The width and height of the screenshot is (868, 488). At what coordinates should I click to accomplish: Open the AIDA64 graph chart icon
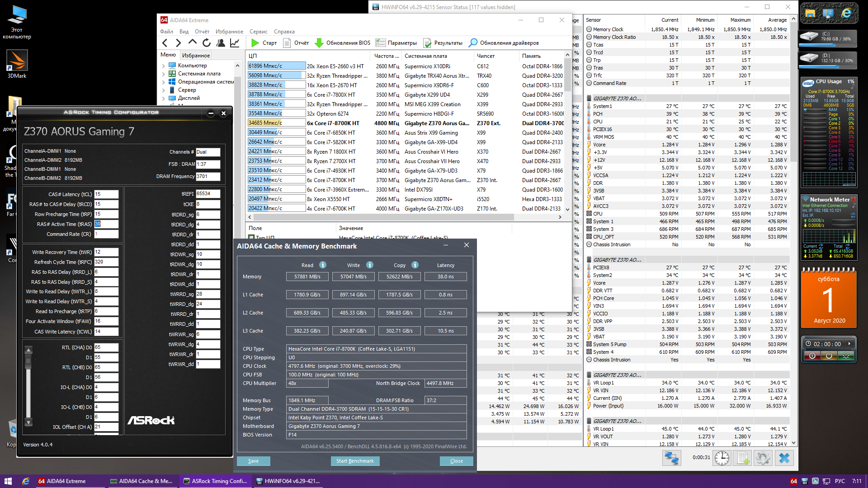pyautogui.click(x=235, y=43)
